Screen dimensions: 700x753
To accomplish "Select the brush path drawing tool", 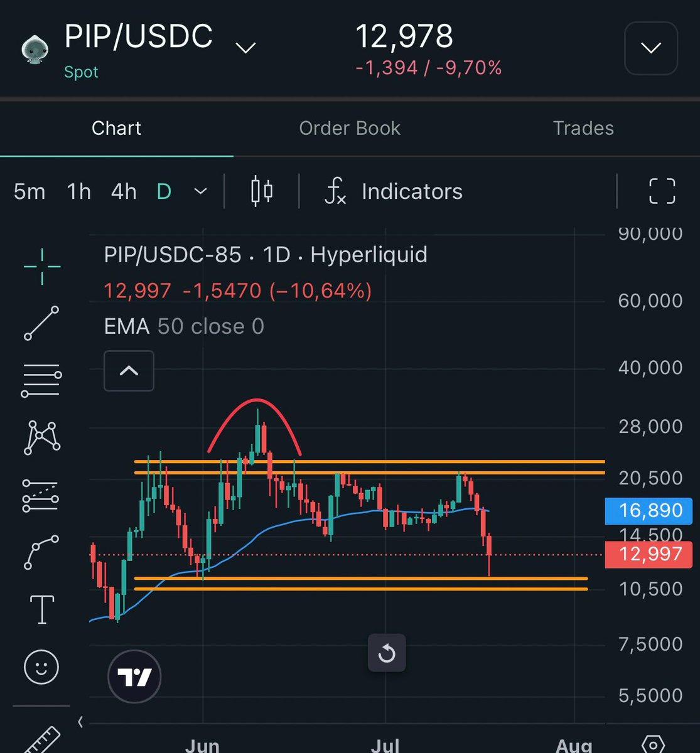I will coord(41,552).
